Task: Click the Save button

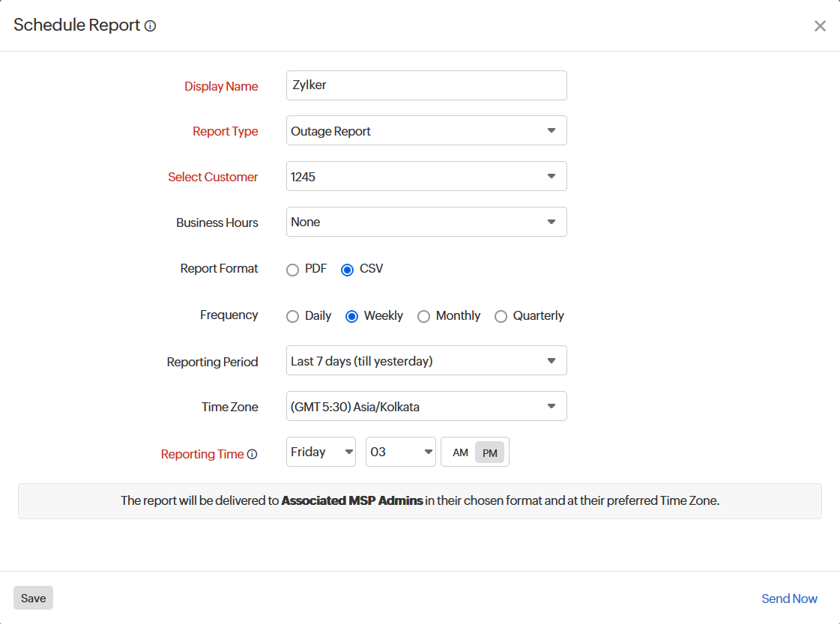Action: click(x=33, y=598)
